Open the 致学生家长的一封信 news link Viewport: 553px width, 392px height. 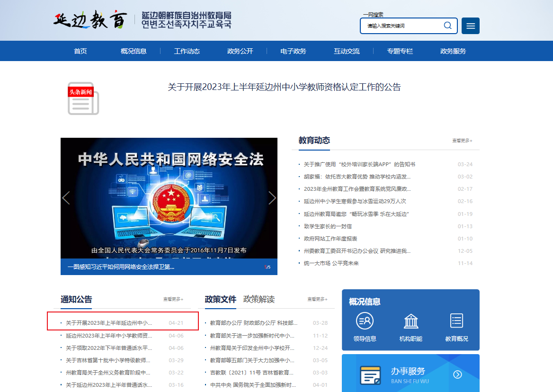[x=328, y=226]
